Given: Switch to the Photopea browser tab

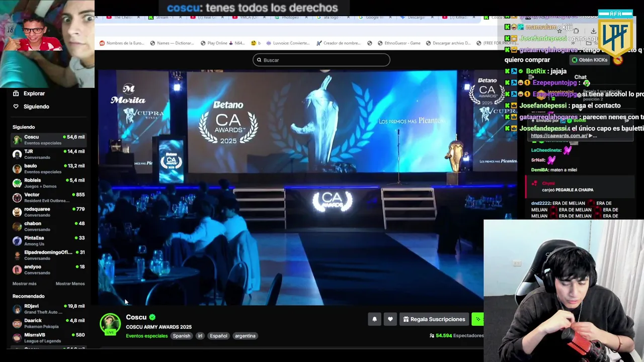Looking at the screenshot, I should (x=290, y=18).
